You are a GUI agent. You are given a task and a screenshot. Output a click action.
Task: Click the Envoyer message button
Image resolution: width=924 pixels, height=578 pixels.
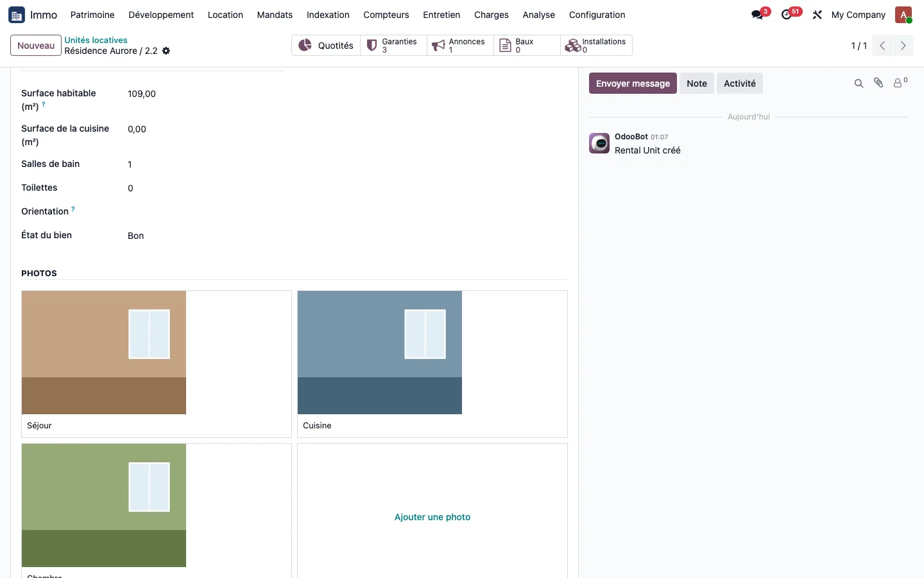click(633, 83)
